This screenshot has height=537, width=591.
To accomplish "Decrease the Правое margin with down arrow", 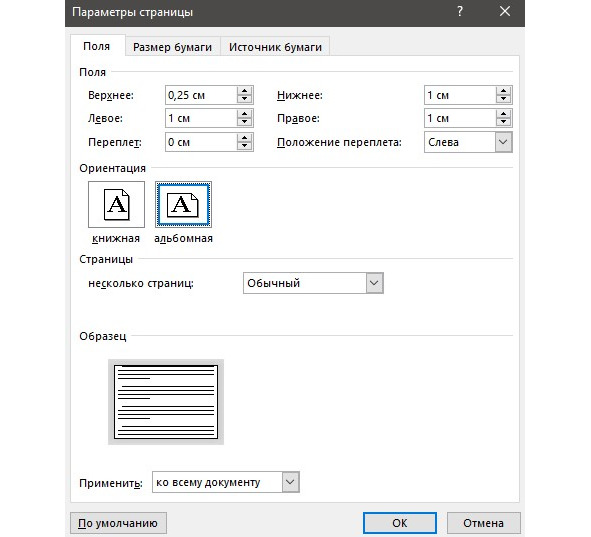I will [x=504, y=122].
